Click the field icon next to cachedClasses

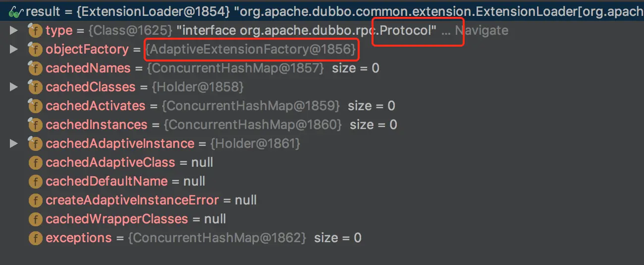(35, 87)
